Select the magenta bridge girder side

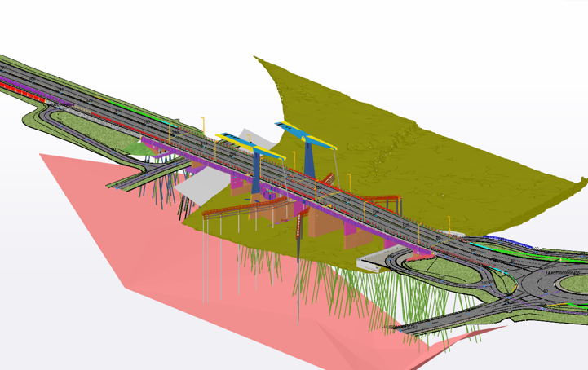pyautogui.click(x=359, y=231)
